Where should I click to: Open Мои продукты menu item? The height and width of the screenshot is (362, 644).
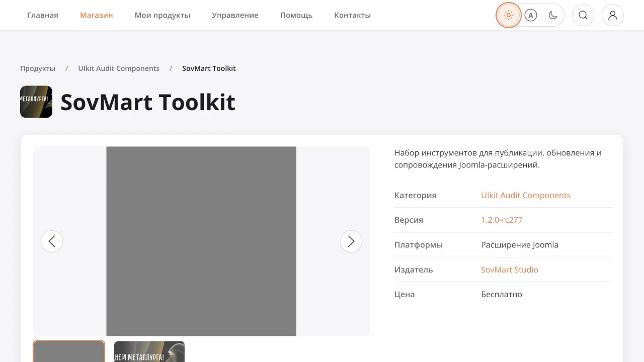tap(163, 15)
